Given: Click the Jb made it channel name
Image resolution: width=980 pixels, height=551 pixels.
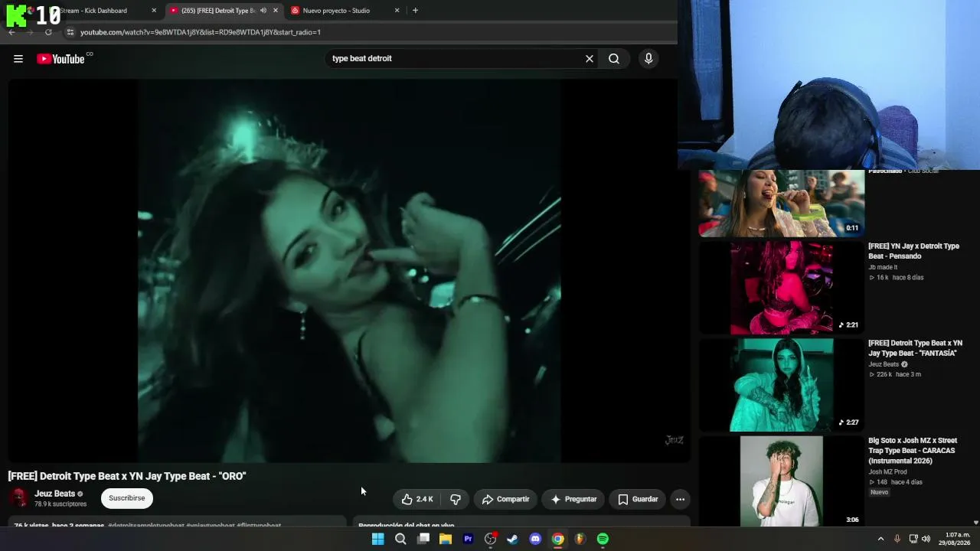Looking at the screenshot, I should 883,267.
